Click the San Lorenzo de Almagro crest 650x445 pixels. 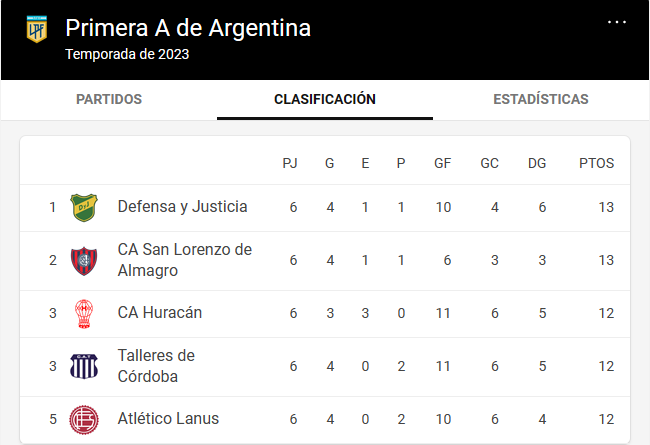tap(84, 261)
